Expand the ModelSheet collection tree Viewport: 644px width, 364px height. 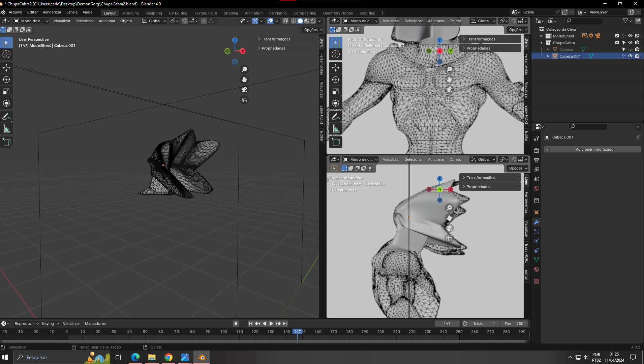[542, 36]
